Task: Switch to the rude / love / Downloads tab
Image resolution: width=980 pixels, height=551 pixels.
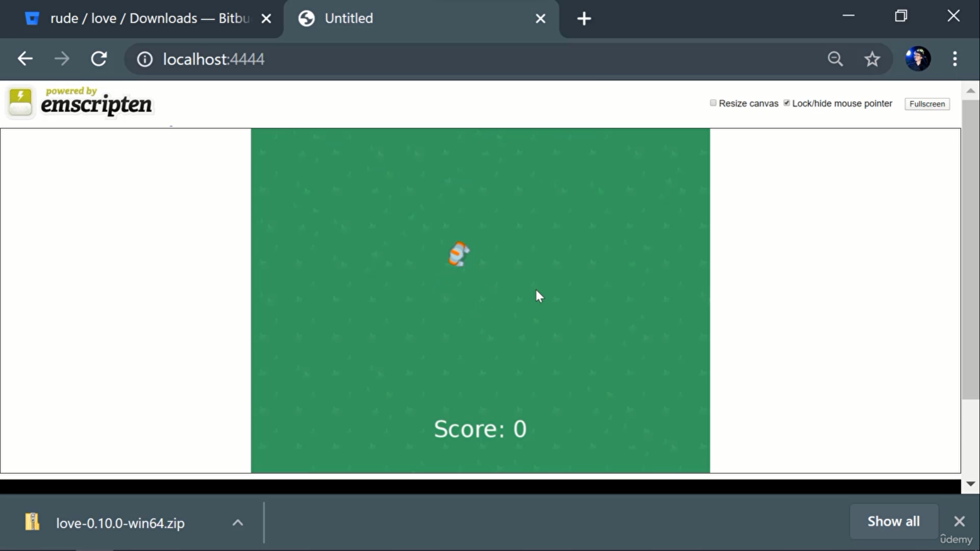Action: (x=143, y=19)
